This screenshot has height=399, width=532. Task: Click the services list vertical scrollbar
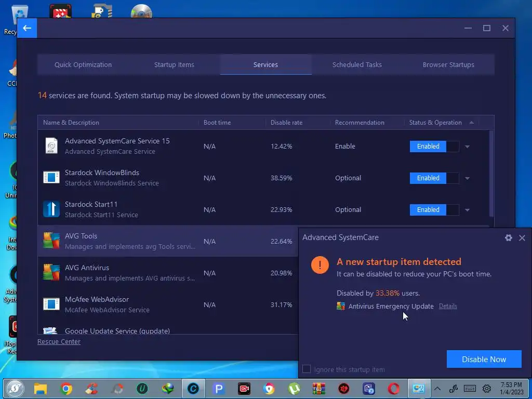coord(491,174)
